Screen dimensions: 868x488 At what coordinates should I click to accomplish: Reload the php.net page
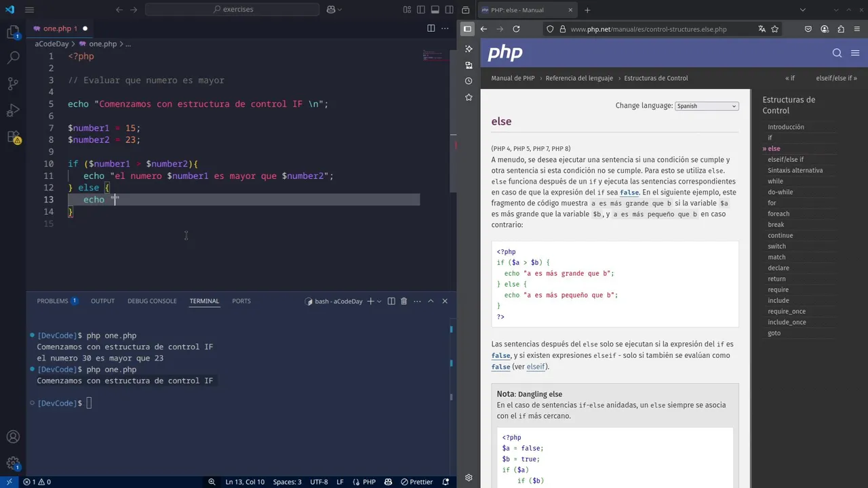[516, 29]
